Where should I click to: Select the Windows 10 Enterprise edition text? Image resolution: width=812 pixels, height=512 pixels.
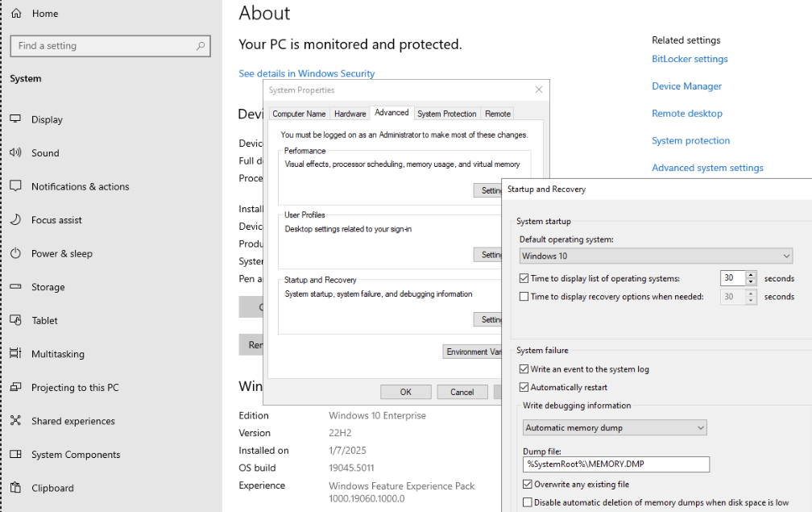click(378, 415)
